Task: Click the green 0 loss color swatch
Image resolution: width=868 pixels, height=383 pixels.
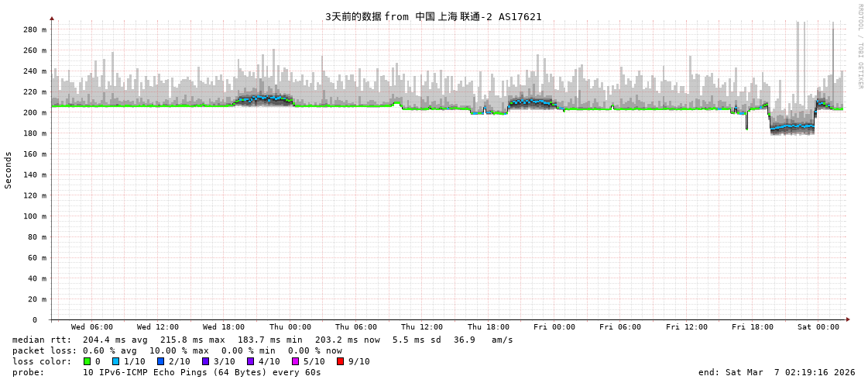Action: coord(87,361)
